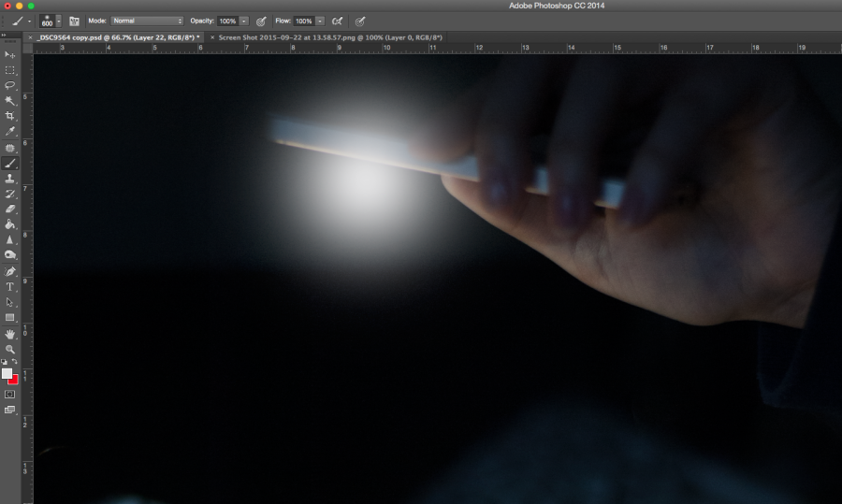The height and width of the screenshot is (504, 842).
Task: Close the _DSC9564 copy.psd document tab
Action: point(30,37)
